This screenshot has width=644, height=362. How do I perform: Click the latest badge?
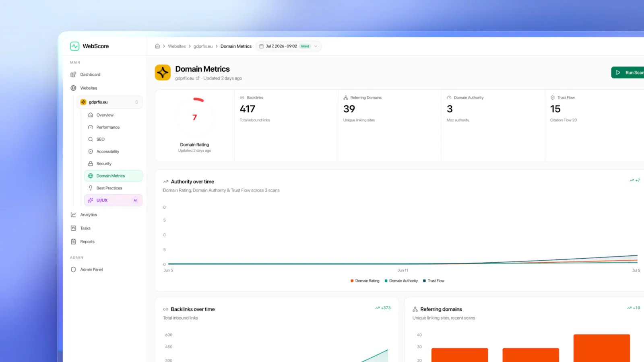305,46
